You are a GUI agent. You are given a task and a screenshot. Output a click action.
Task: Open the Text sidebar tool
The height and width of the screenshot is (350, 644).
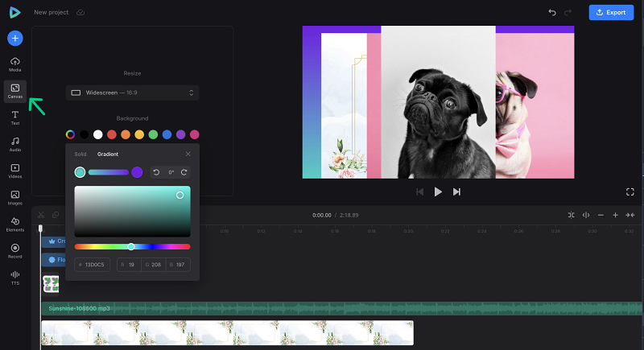point(15,117)
